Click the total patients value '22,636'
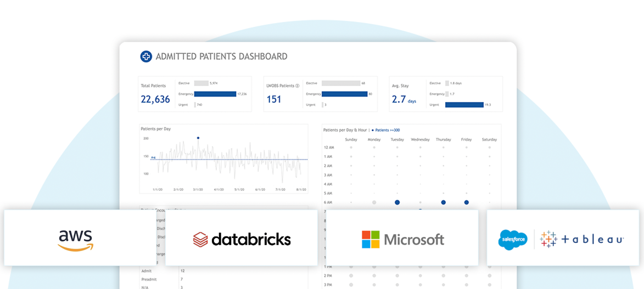Screen dimensions: 644x289 pos(155,99)
